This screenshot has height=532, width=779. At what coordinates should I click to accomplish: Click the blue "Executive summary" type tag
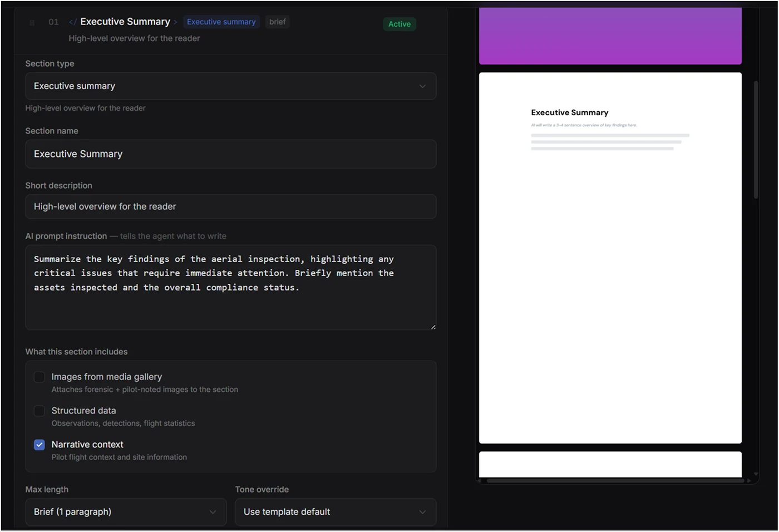coord(221,22)
